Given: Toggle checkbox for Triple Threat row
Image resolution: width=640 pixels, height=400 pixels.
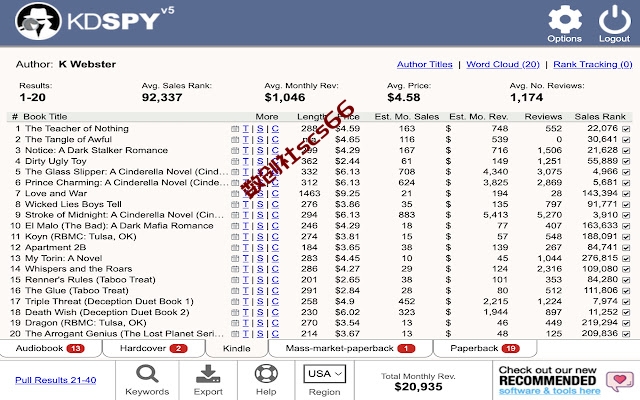Looking at the screenshot, I should click(x=626, y=302).
